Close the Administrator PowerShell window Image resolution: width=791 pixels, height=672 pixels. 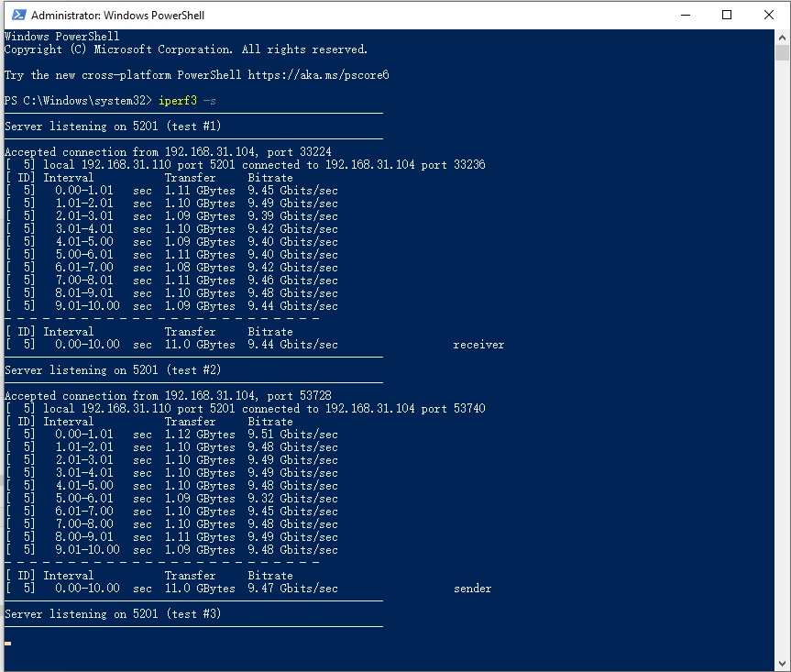click(769, 15)
